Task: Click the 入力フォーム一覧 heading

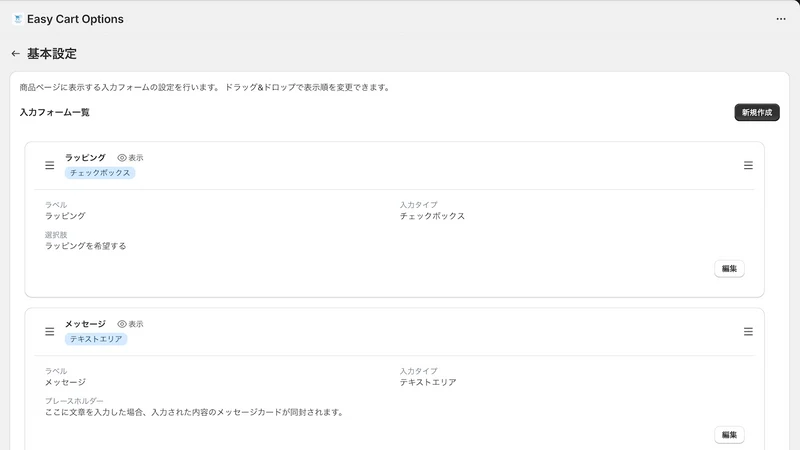Action: 55,112
